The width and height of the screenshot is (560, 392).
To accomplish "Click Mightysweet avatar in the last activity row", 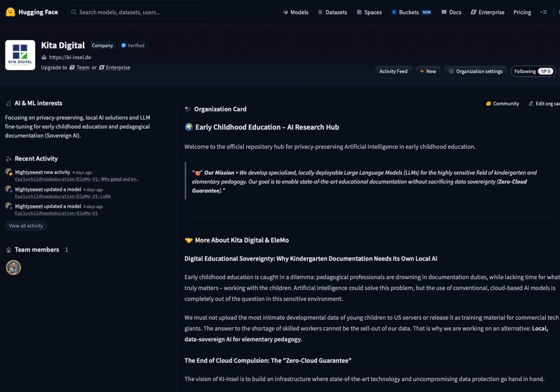I will pos(9,206).
